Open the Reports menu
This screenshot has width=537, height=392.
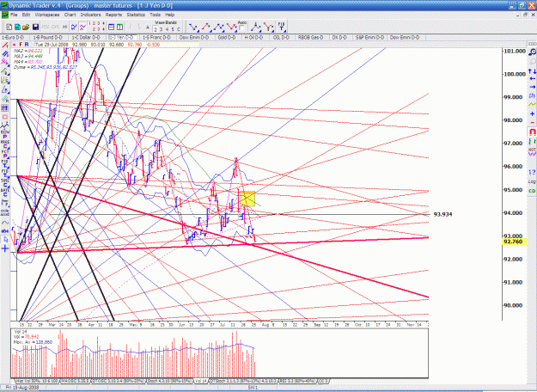113,15
